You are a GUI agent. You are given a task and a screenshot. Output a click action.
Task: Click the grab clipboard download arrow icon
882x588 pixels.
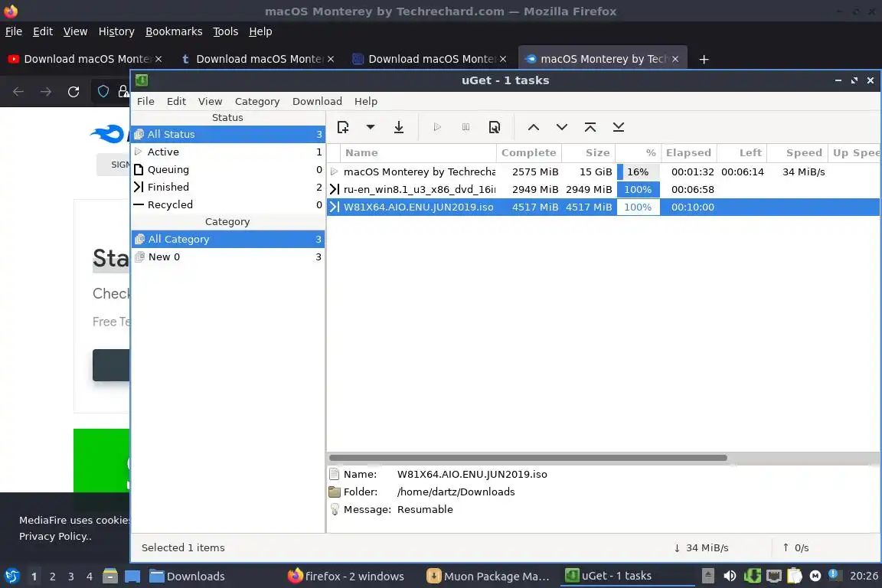399,127
